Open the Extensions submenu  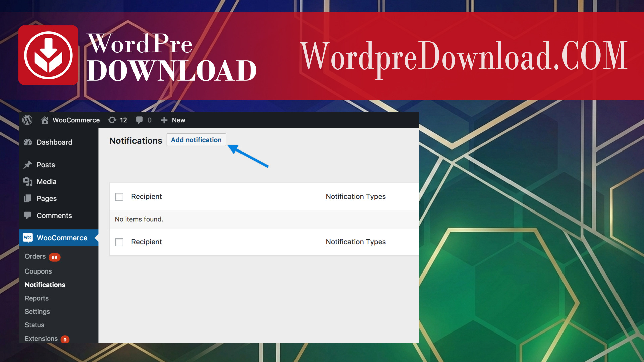[x=41, y=338]
